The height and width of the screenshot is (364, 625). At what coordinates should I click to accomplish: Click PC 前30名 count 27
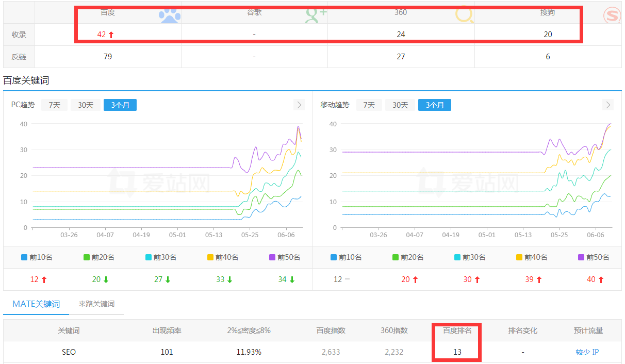158,279
